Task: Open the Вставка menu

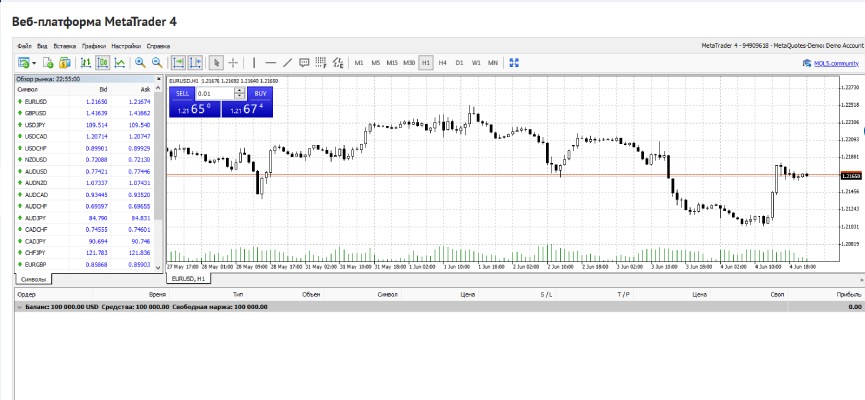Action: point(65,46)
